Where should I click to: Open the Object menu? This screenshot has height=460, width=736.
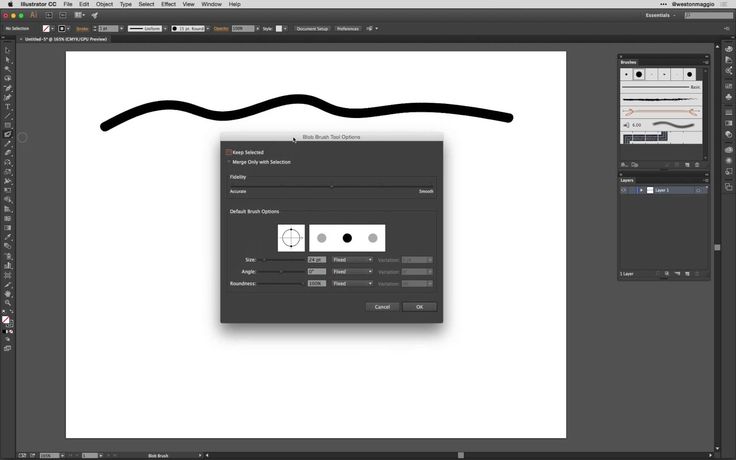(x=104, y=4)
